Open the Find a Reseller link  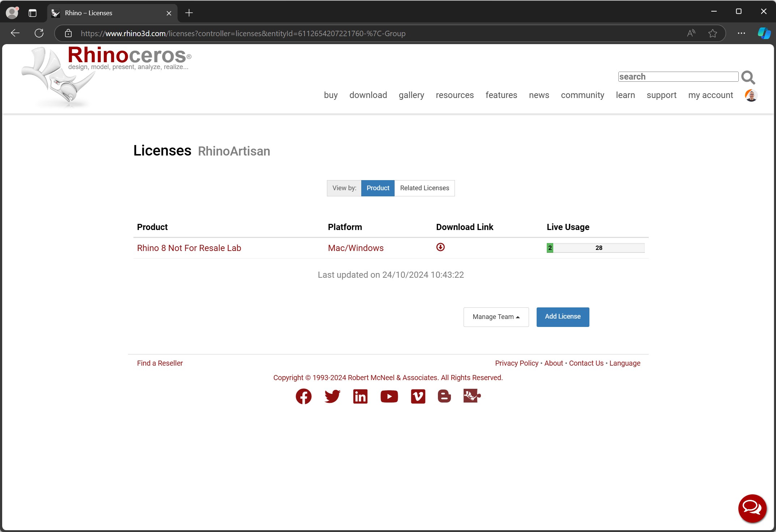point(160,363)
